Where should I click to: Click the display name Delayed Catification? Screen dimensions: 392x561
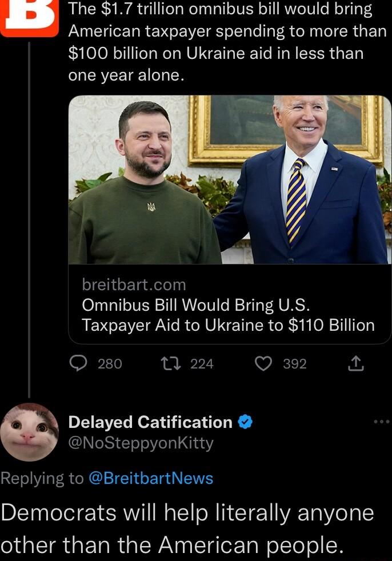(151, 423)
